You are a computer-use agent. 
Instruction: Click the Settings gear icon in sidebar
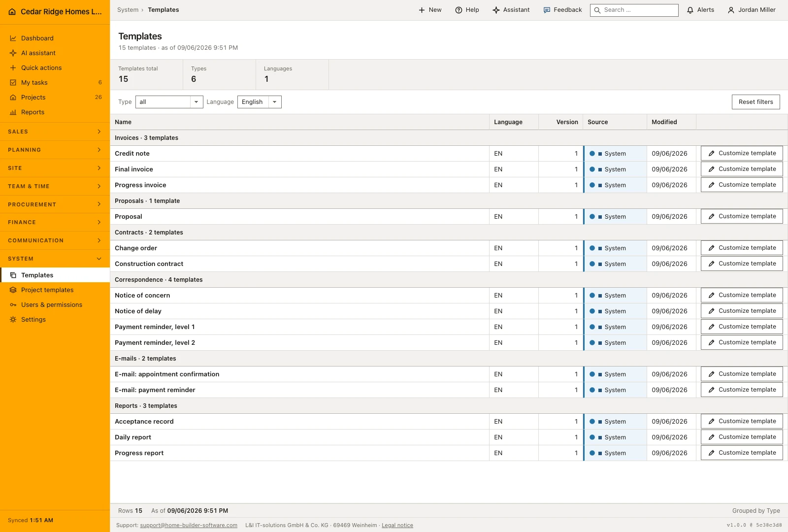point(13,320)
